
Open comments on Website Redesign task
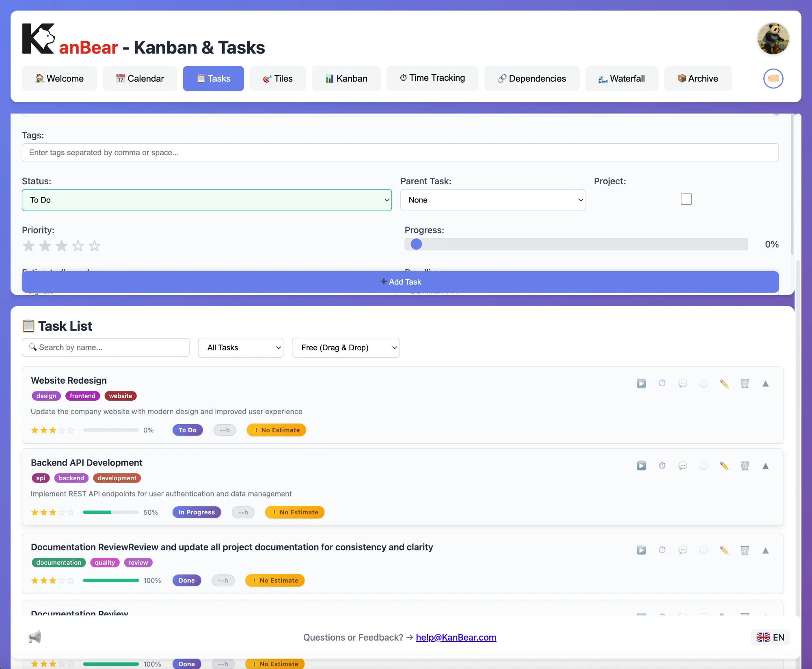[x=682, y=384]
